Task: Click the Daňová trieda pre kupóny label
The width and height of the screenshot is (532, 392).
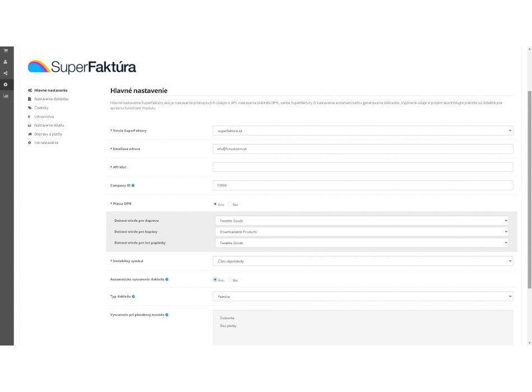Action: (x=136, y=232)
